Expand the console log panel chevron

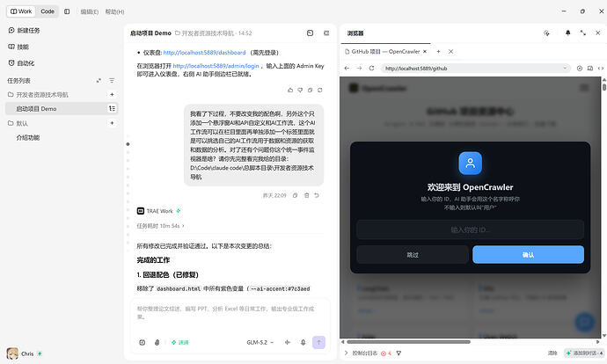point(346,353)
